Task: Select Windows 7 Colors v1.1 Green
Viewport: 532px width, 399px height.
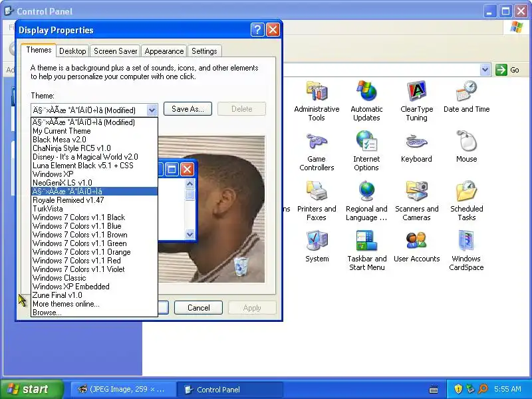Action: tap(94, 243)
